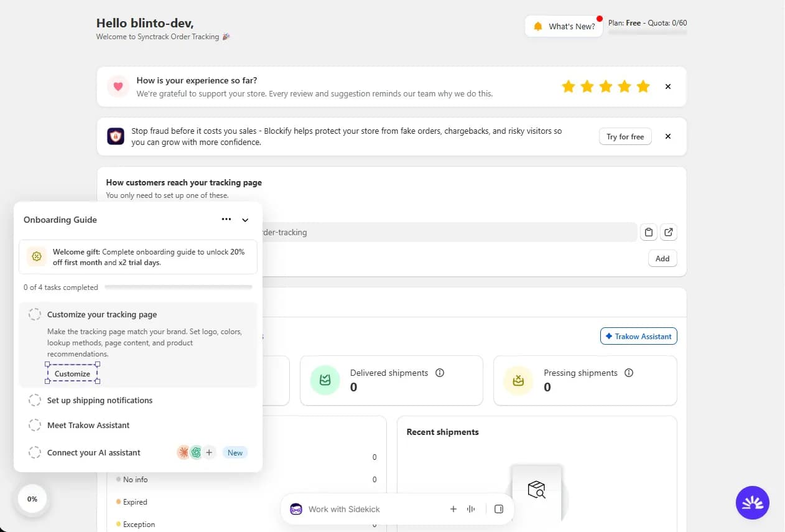Dismiss the Blockify promotion banner
This screenshot has width=785, height=532.
pos(668,136)
